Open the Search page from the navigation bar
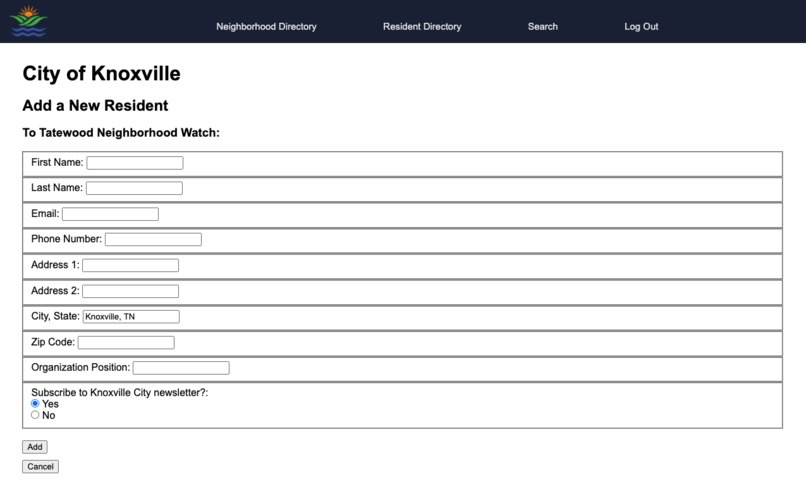 (x=542, y=26)
